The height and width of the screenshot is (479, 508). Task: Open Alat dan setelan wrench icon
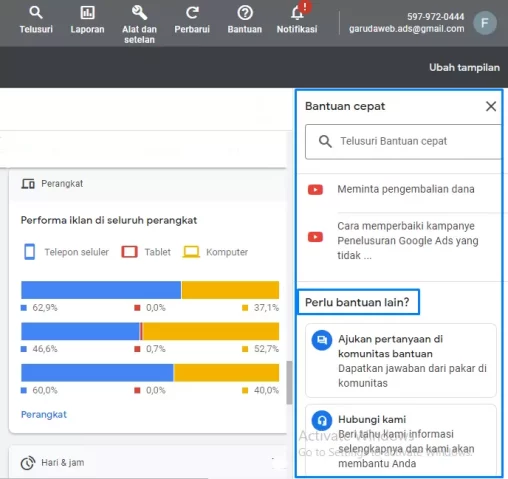pyautogui.click(x=139, y=13)
